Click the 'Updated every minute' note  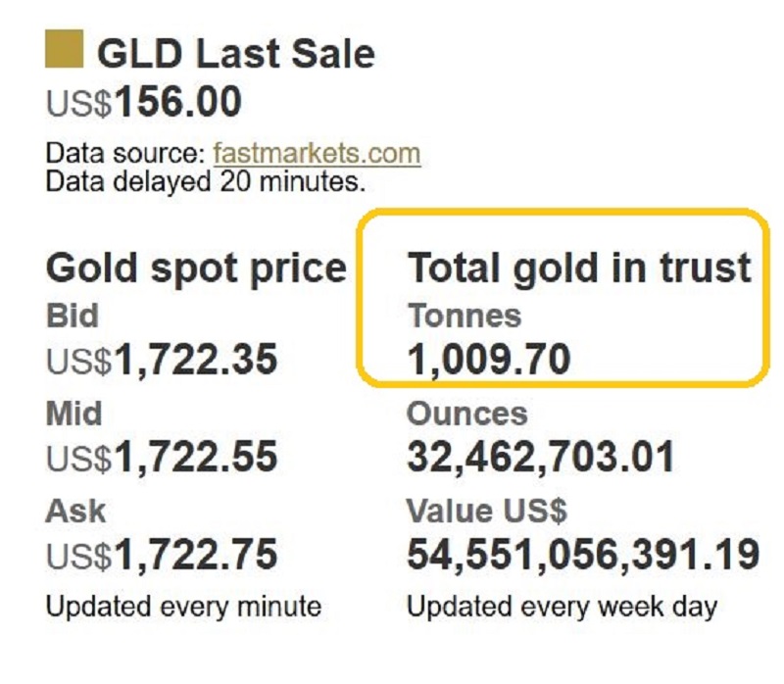click(x=183, y=607)
